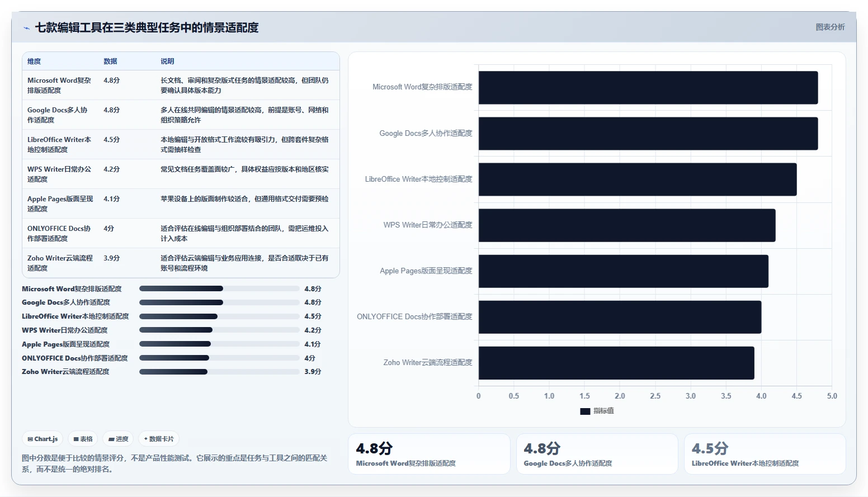The image size is (868, 497).
Task: Click the Microsoft Word progress bar
Action: 219,288
